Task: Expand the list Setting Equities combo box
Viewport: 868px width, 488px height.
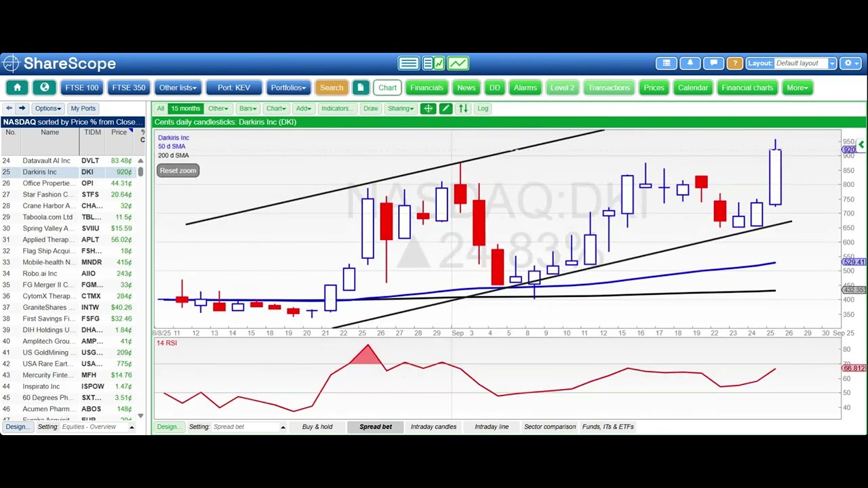Action: point(98,427)
